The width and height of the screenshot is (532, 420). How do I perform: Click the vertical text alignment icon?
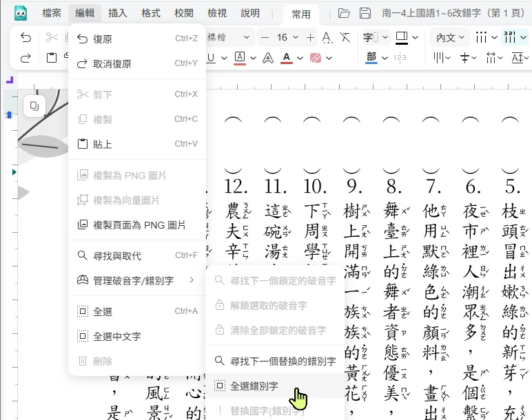439,58
